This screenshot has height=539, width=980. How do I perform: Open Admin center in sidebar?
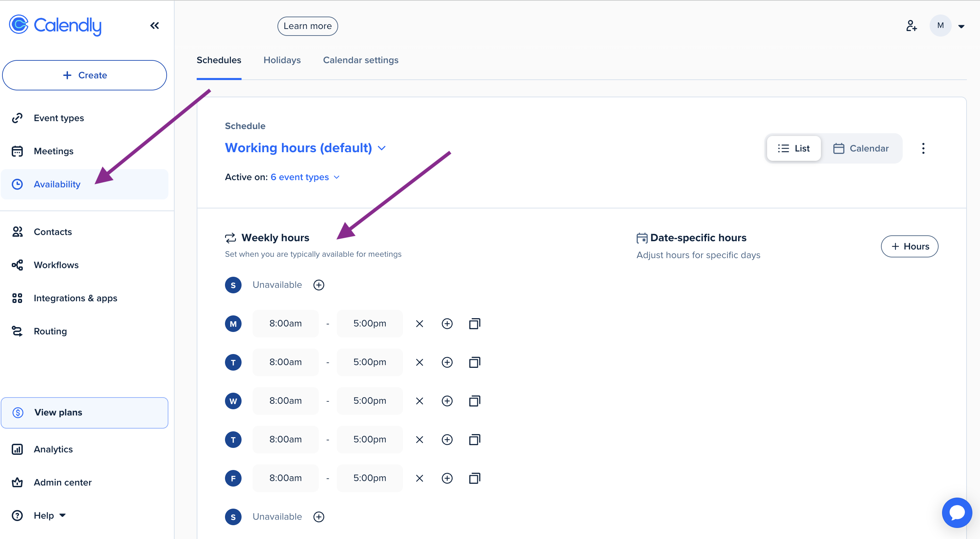tap(85, 482)
